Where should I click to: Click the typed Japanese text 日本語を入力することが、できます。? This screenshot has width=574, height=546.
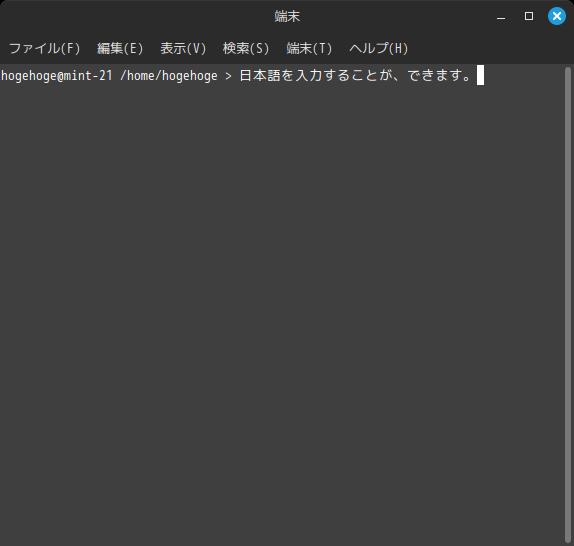356,75
